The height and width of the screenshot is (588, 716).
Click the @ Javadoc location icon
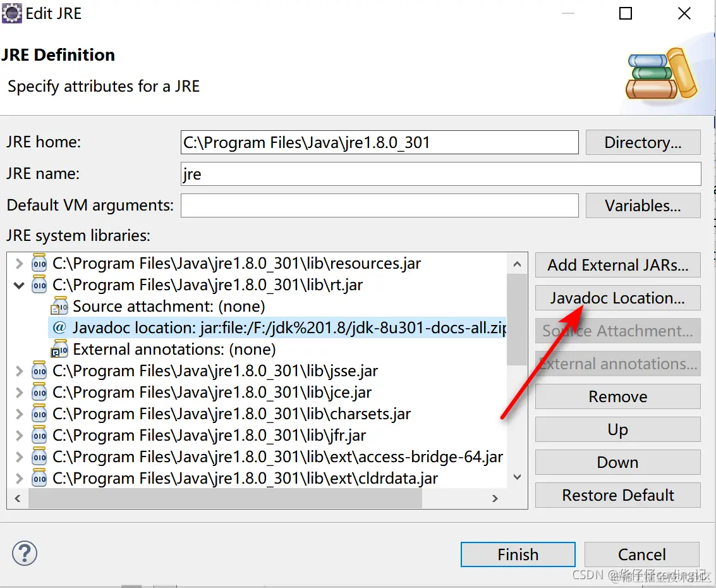point(59,328)
